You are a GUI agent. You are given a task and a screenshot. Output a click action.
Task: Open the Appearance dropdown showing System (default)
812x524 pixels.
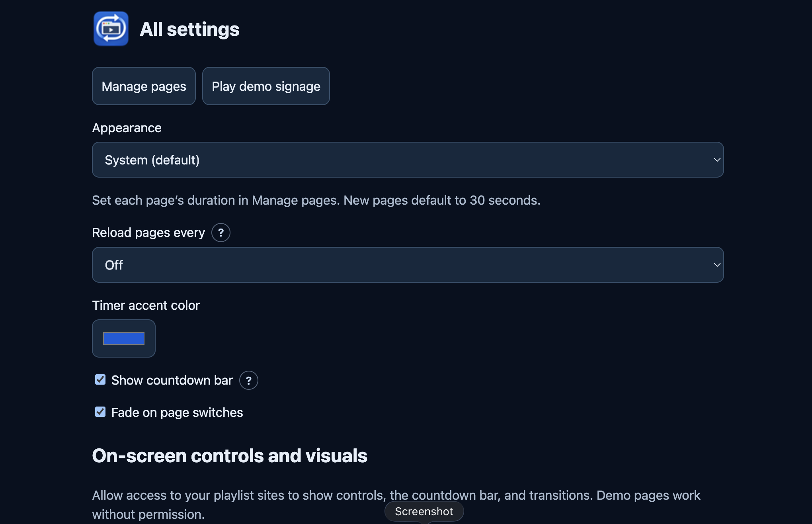pos(408,160)
